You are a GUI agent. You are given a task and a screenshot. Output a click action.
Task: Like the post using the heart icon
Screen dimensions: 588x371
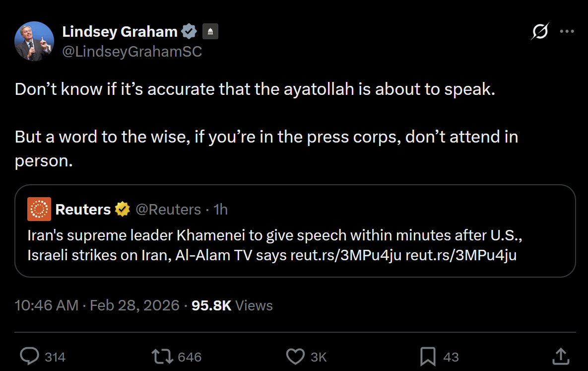(296, 357)
